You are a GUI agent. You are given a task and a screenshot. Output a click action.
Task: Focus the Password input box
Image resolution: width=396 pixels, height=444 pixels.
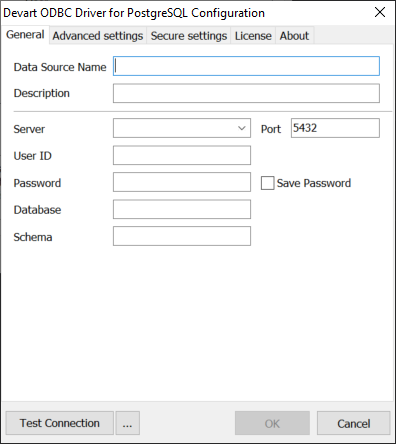click(x=182, y=182)
